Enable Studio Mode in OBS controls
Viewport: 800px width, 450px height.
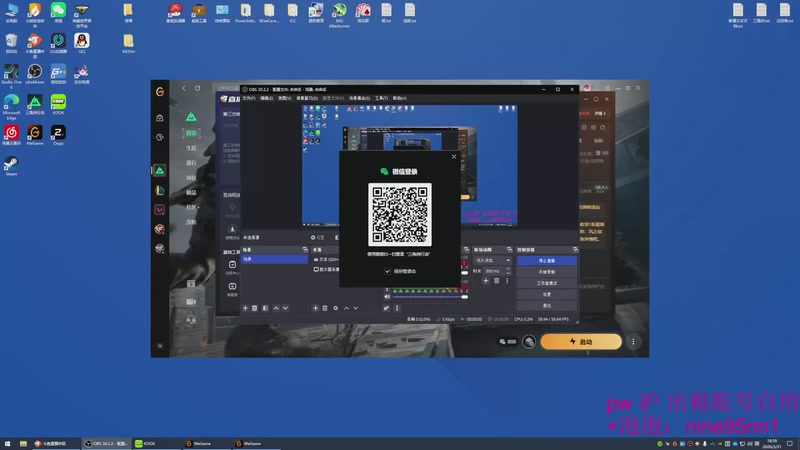[x=546, y=283]
